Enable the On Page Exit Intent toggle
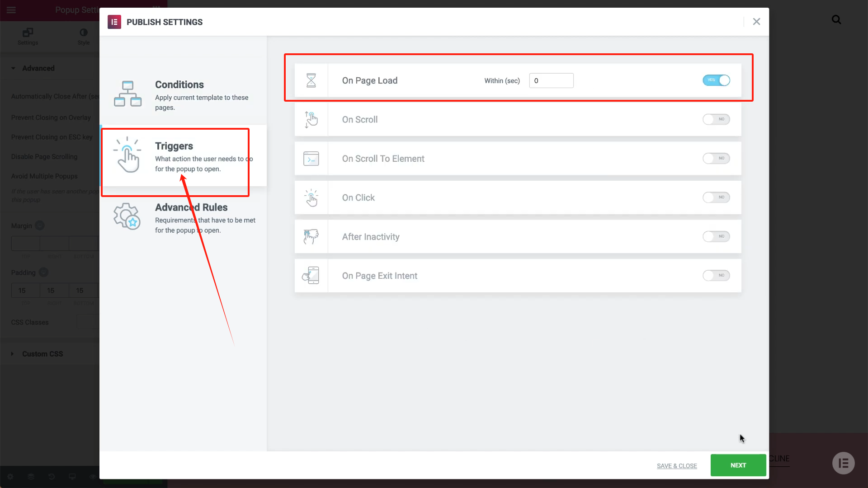Screen dimensions: 868x488 point(716,276)
